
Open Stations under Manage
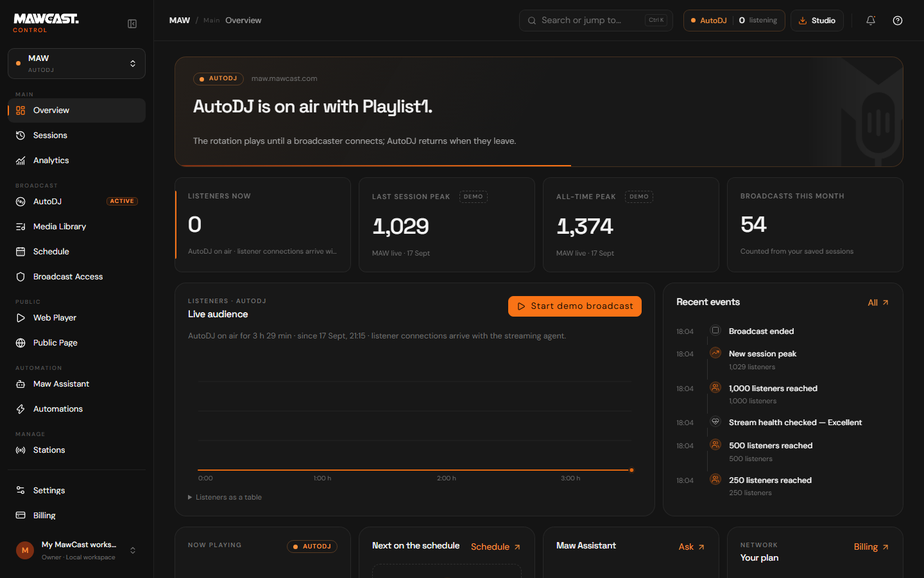[x=76, y=450]
